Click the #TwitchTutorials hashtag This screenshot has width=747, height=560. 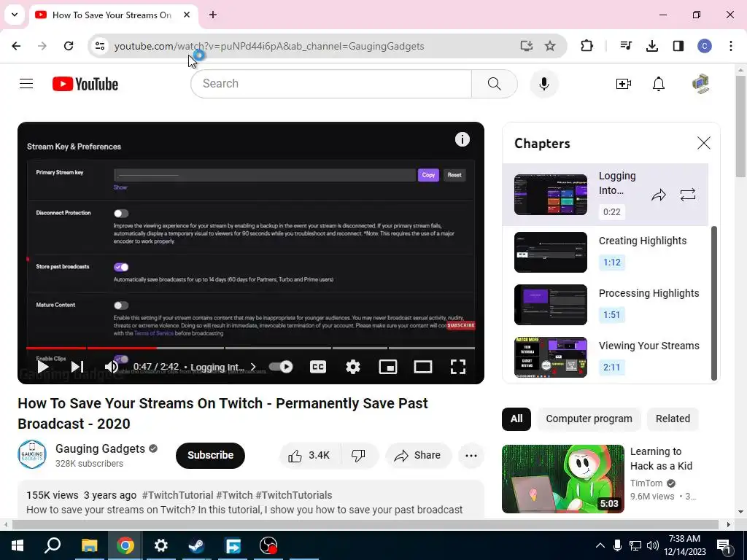coord(293,495)
